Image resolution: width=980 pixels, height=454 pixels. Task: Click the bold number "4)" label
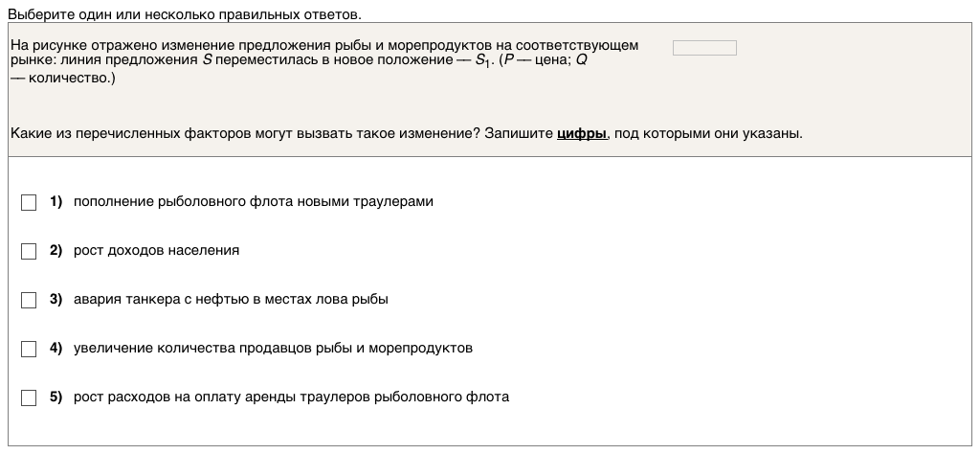56,348
